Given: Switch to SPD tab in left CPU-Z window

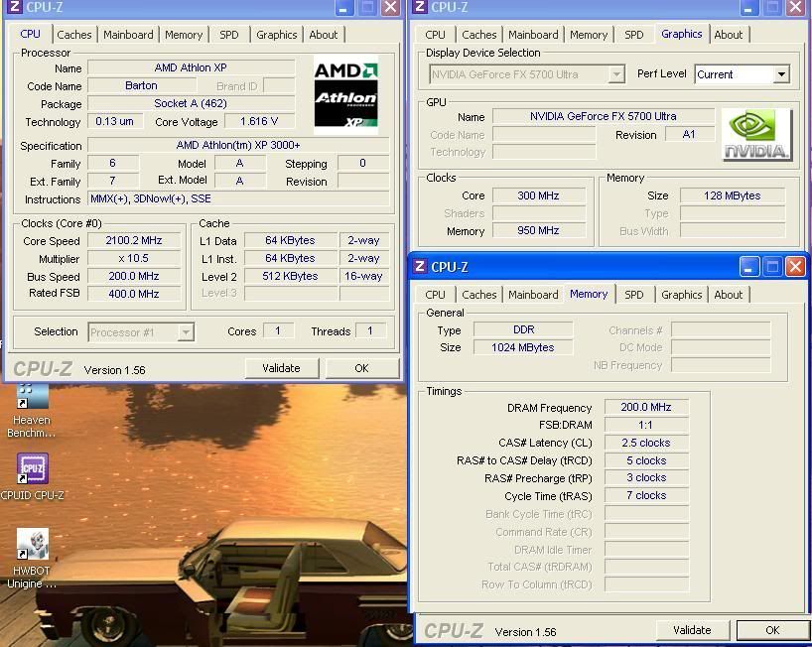Looking at the screenshot, I should coord(229,35).
